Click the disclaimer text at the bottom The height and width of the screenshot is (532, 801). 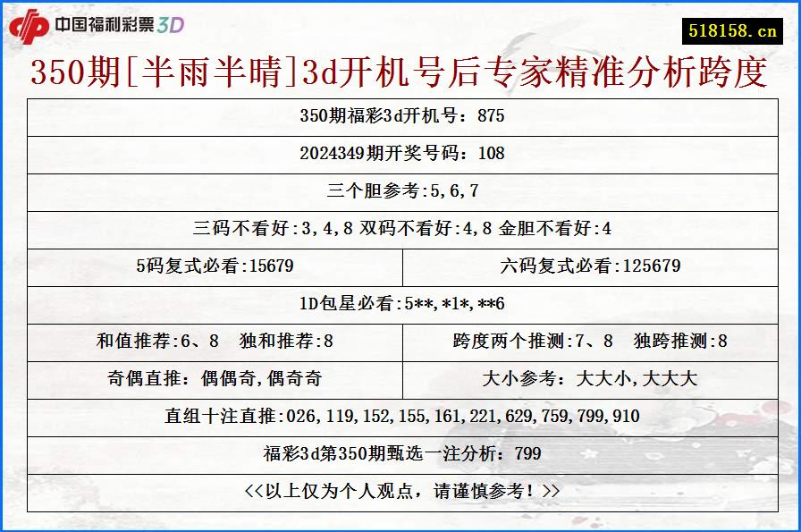(x=400, y=493)
